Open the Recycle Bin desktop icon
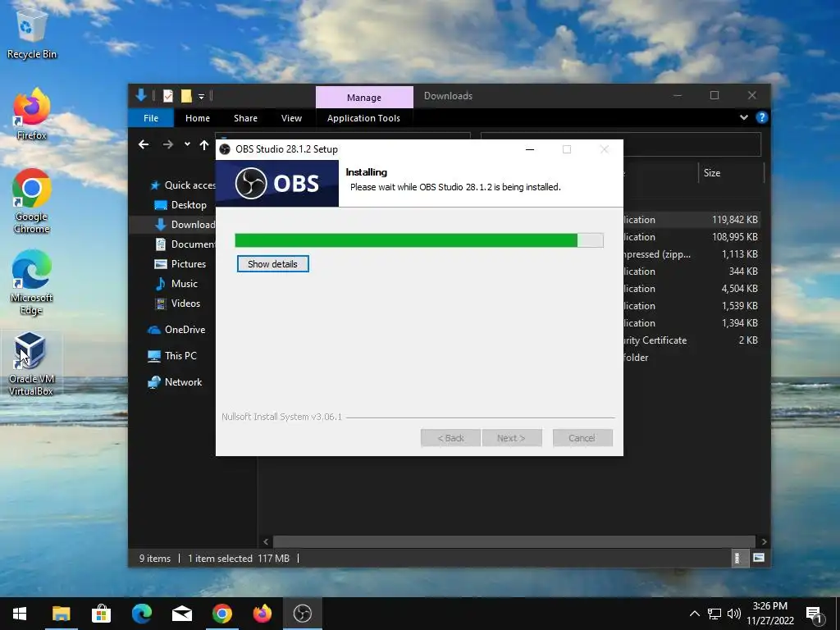Image resolution: width=840 pixels, height=630 pixels. point(32,34)
